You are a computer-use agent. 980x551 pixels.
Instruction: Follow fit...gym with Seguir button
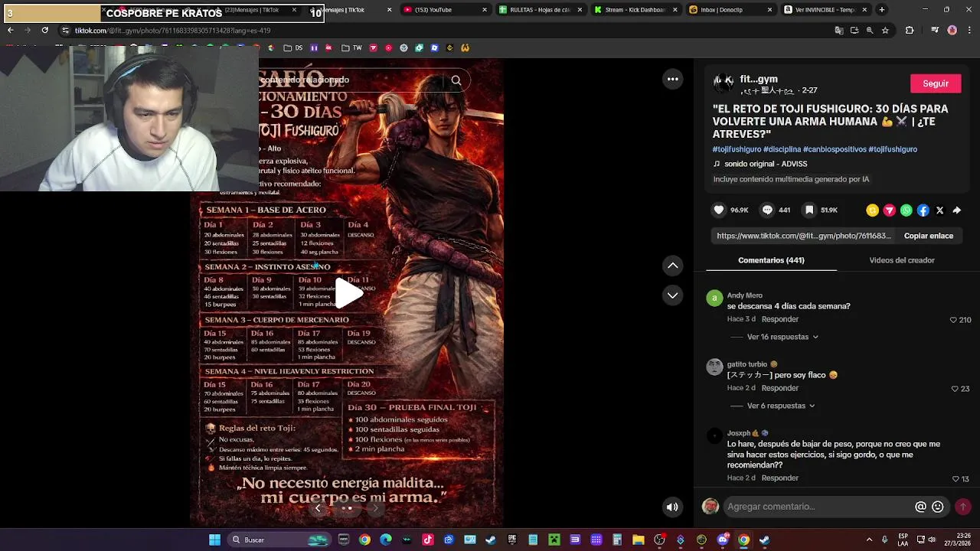click(x=936, y=83)
